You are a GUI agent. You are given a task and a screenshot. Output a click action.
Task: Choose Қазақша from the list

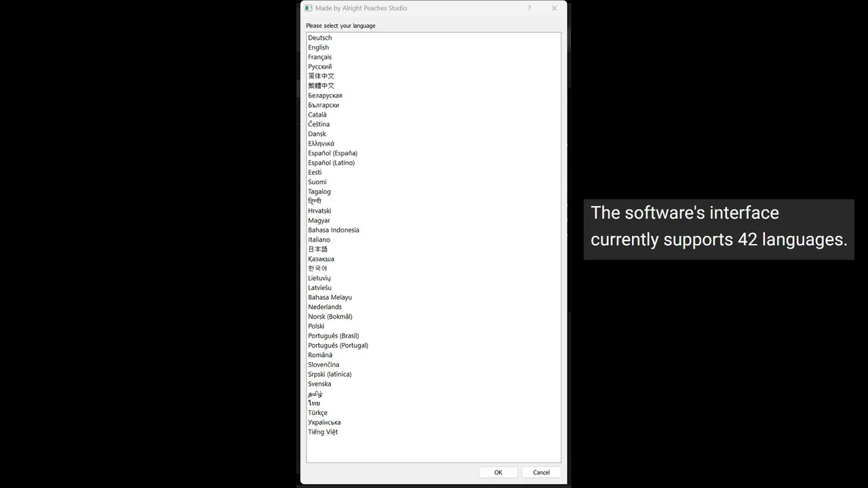point(321,259)
